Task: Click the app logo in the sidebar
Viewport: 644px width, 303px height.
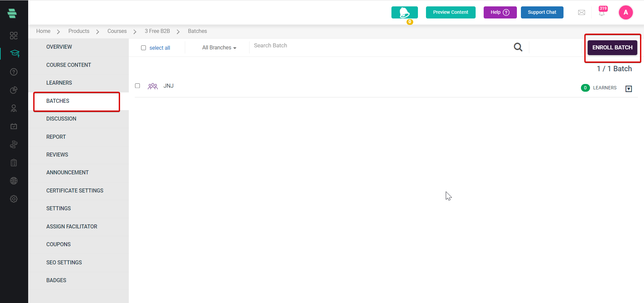Action: (12, 13)
